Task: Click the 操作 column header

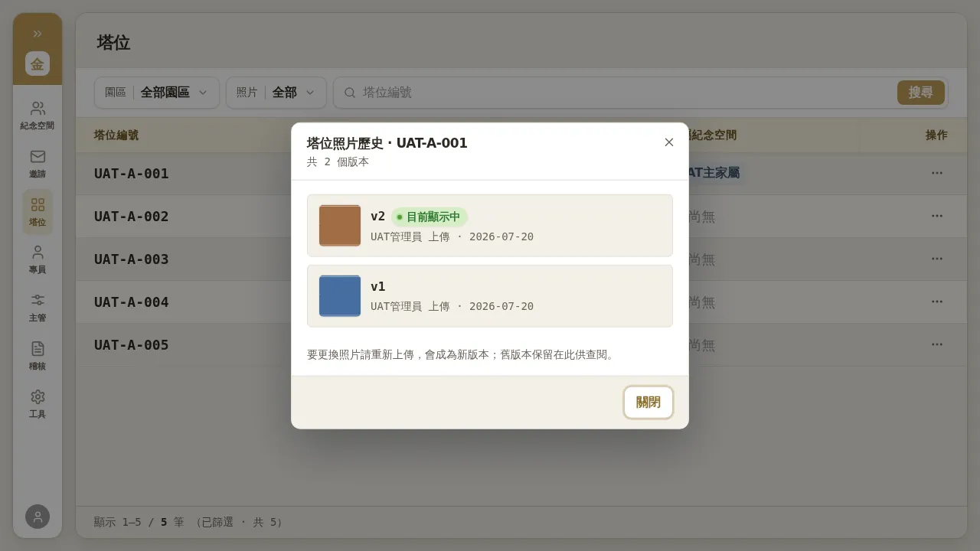Action: (936, 135)
